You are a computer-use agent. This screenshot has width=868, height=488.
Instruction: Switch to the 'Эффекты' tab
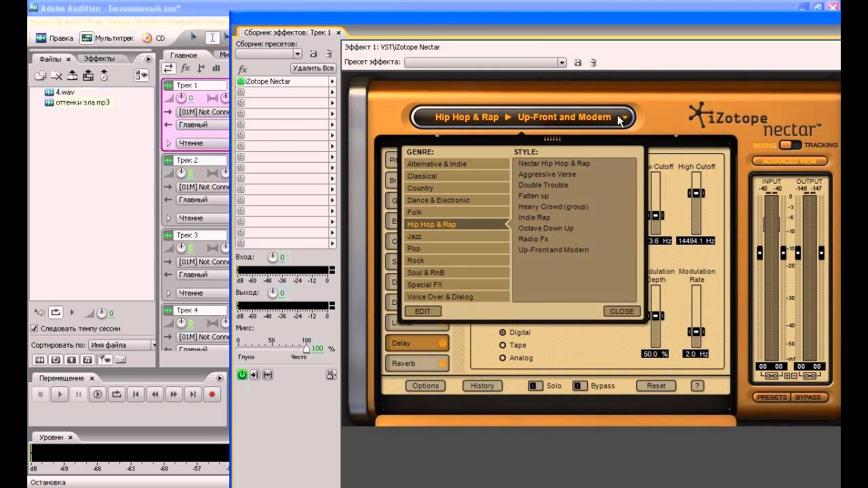[99, 59]
